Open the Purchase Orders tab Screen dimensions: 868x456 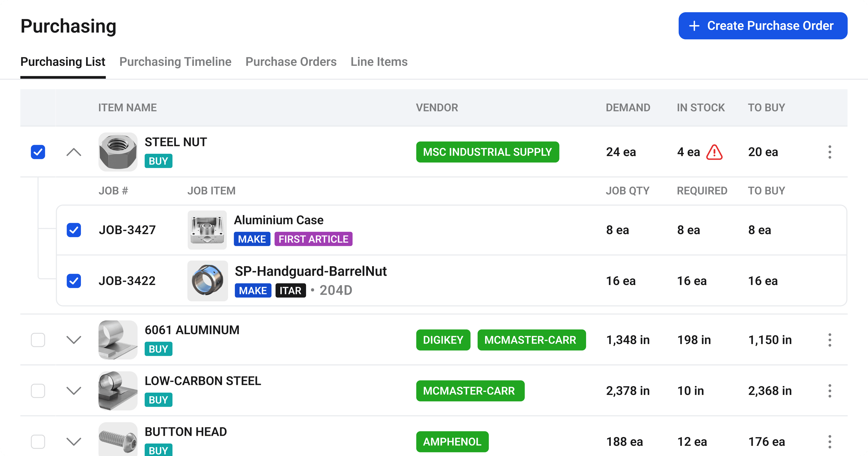tap(291, 62)
